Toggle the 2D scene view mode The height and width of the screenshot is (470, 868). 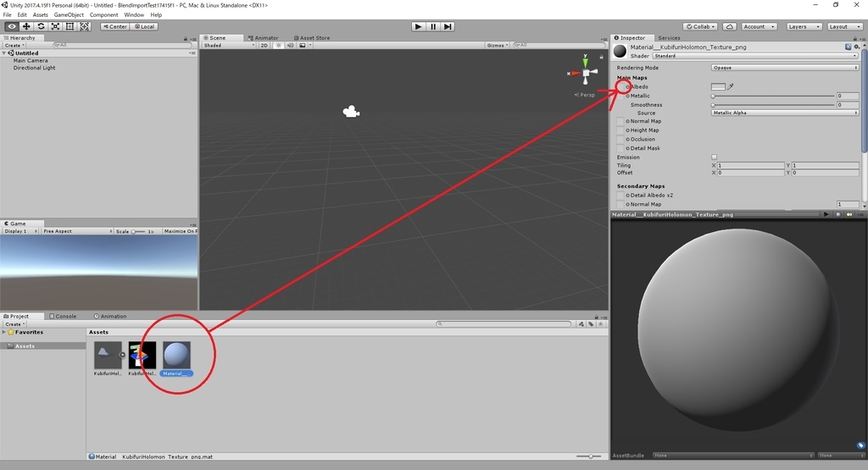pyautogui.click(x=264, y=46)
